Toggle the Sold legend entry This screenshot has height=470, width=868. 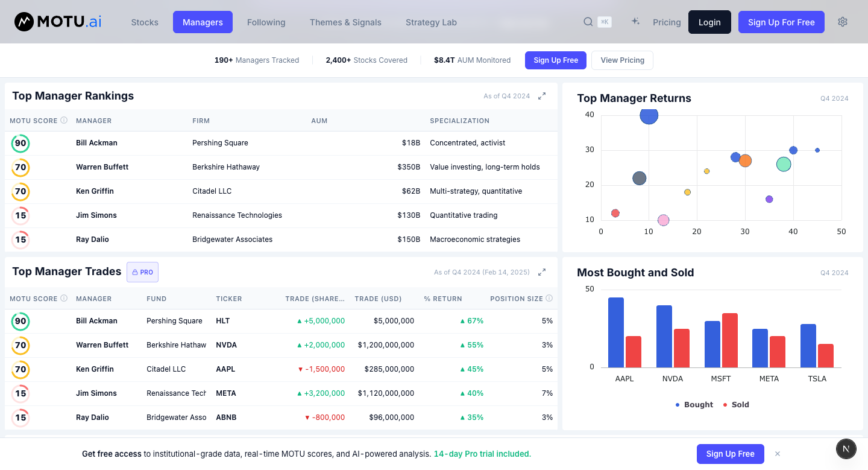pos(736,405)
